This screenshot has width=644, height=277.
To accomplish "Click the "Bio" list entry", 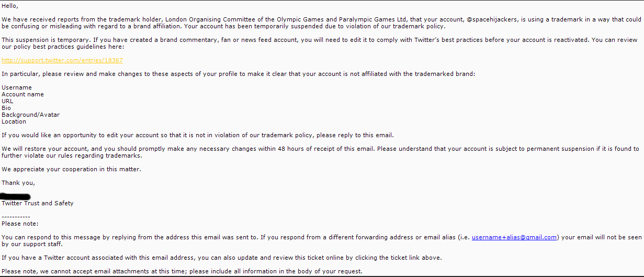I will [6, 108].
